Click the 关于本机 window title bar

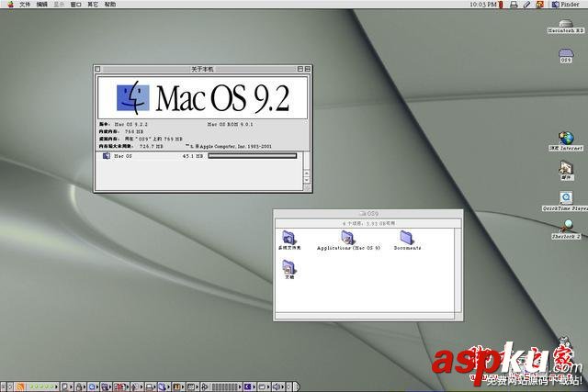point(202,69)
